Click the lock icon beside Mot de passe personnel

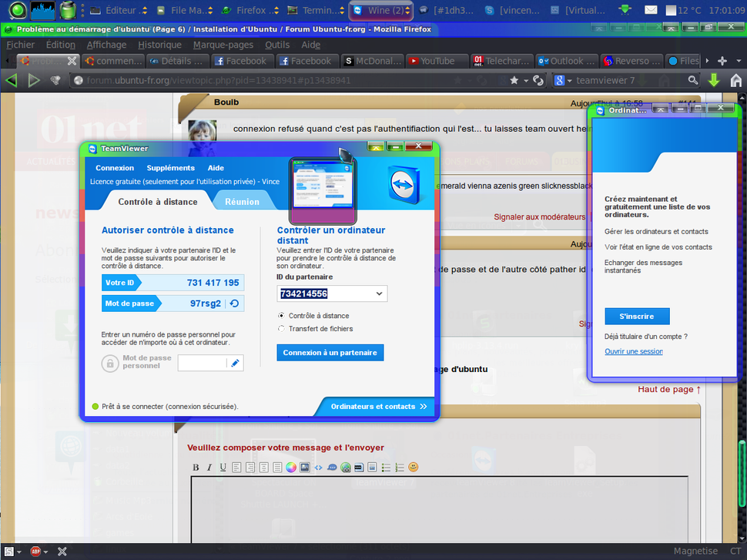point(110,363)
